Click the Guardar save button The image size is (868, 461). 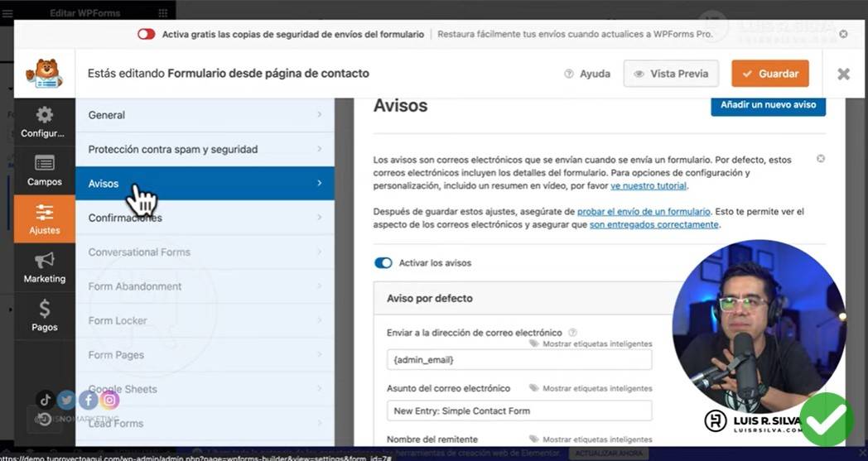pos(770,74)
